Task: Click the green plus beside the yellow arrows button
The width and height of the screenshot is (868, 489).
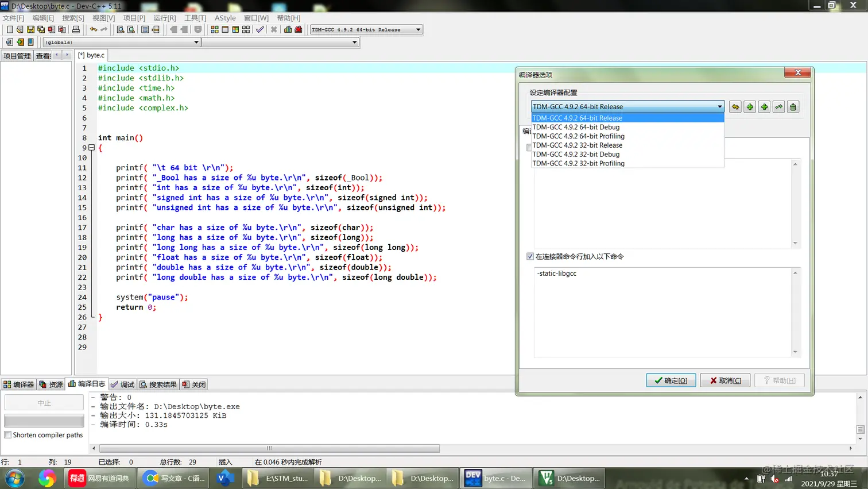Action: tap(750, 107)
